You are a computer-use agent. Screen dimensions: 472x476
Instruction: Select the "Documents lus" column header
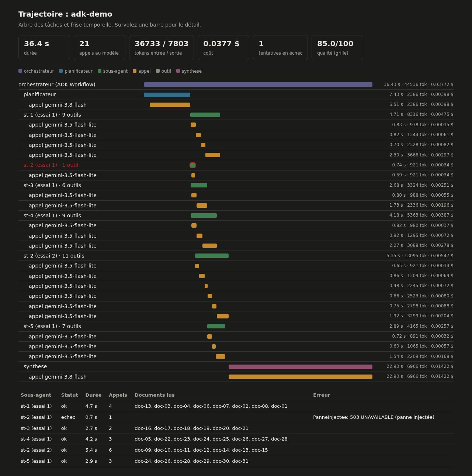155,395
